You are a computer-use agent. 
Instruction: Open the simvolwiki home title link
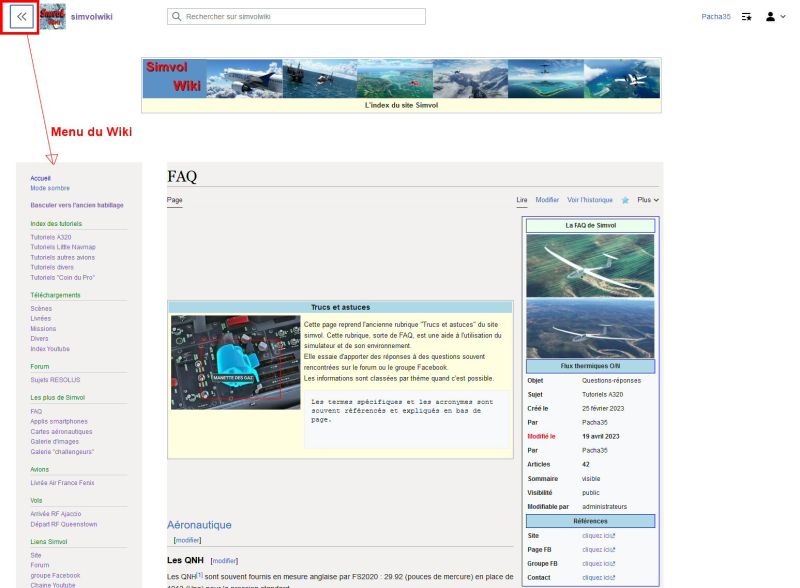coord(92,17)
